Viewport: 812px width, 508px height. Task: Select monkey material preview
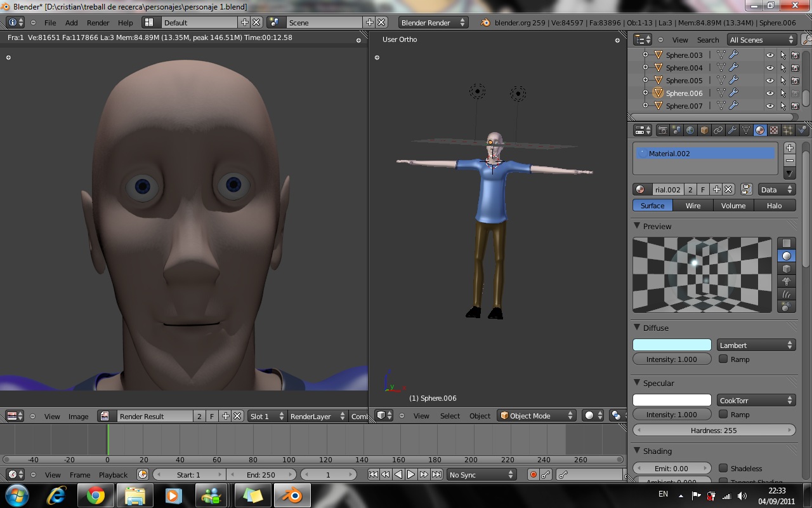pyautogui.click(x=787, y=281)
